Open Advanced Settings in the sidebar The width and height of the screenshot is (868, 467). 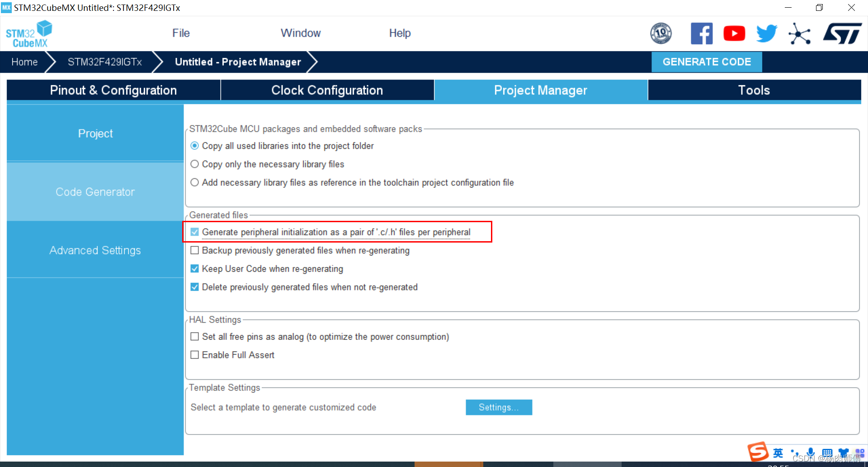click(x=95, y=250)
